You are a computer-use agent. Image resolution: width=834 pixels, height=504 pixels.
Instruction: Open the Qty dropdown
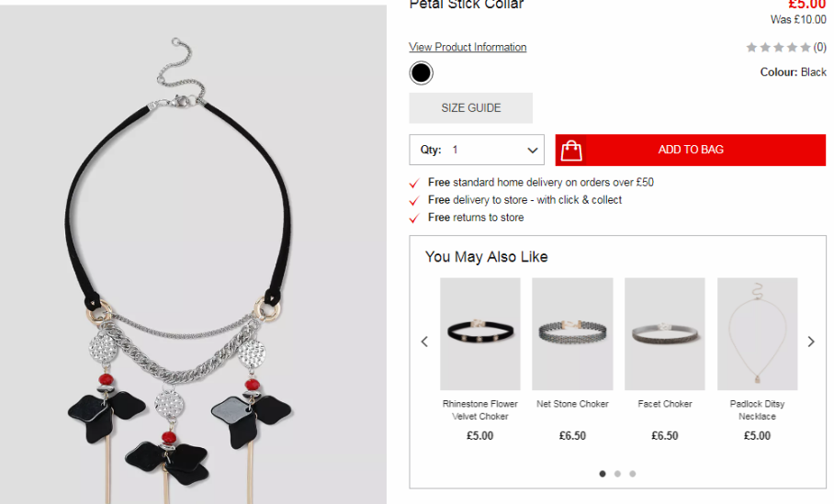477,150
